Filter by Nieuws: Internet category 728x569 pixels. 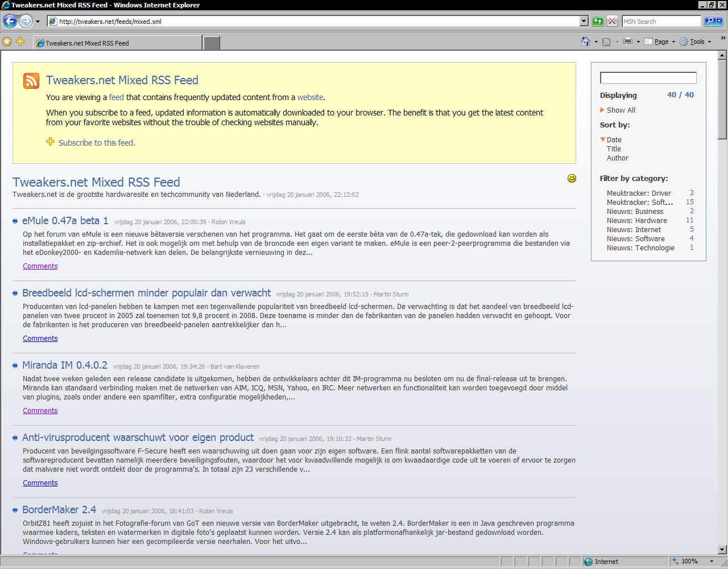point(634,230)
